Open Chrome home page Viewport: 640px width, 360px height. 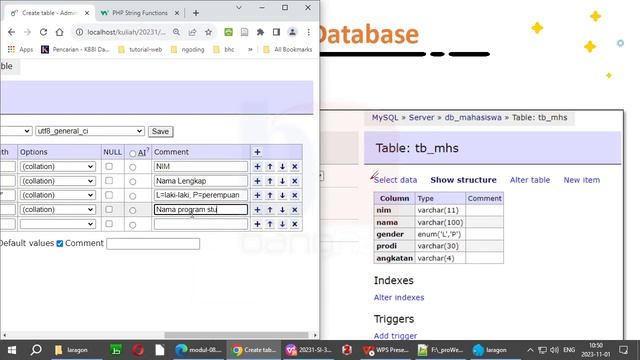coord(60,32)
